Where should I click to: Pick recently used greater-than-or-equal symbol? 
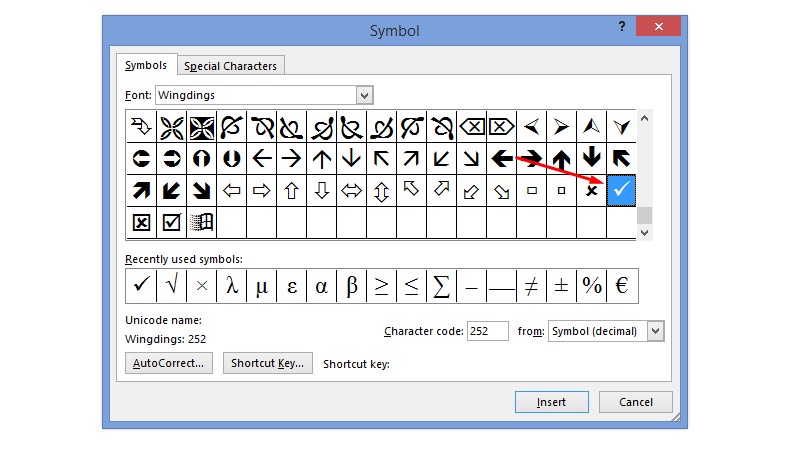[382, 286]
